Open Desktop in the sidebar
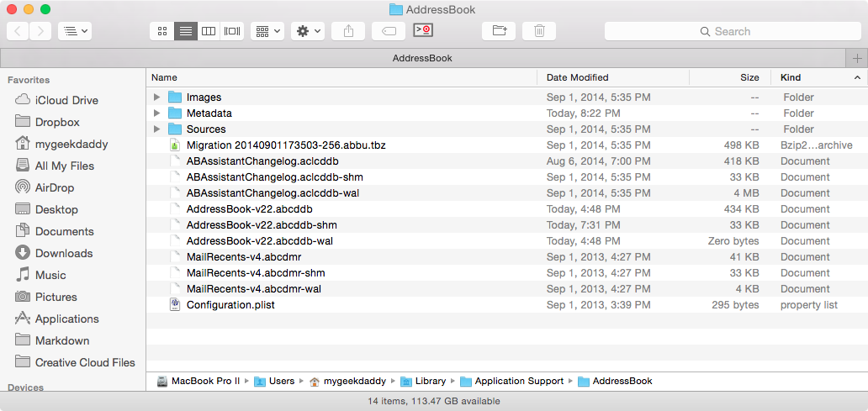Screen dimensions: 868x411 click(56, 209)
